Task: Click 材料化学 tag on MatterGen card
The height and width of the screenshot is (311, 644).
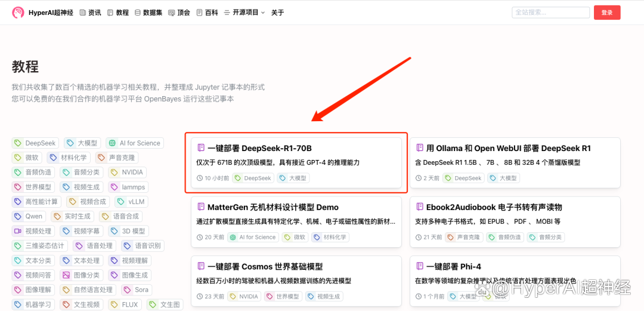Action: click(x=330, y=237)
